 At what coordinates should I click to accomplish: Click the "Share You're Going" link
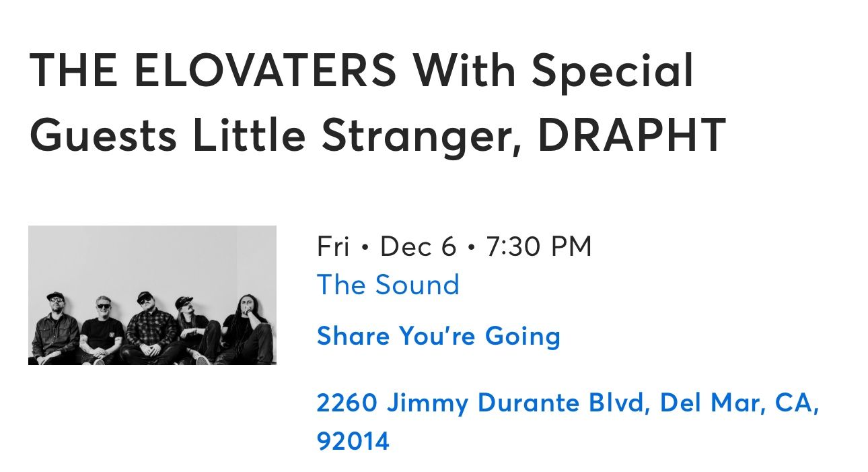pos(438,335)
